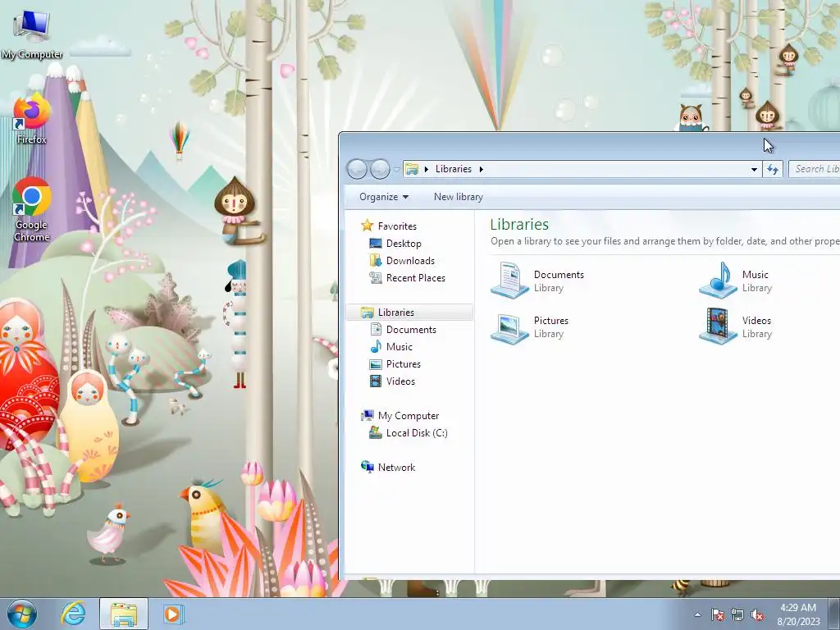The image size is (840, 630).
Task: Open the address bar history dropdown
Action: coord(755,169)
